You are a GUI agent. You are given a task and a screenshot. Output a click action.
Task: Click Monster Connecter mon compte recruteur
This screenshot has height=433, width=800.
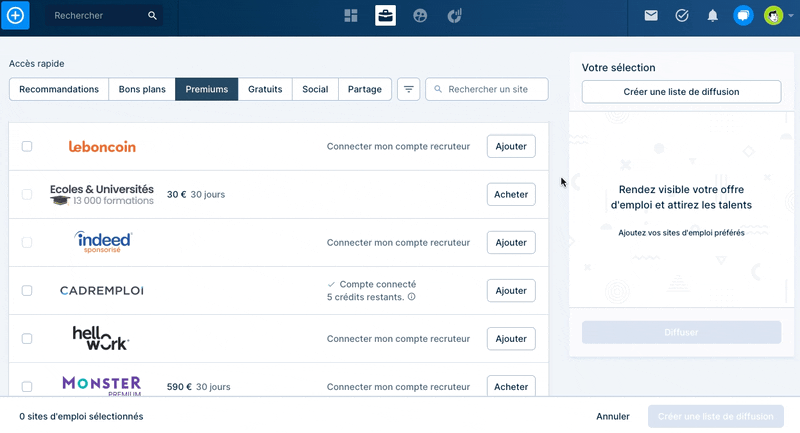point(398,387)
